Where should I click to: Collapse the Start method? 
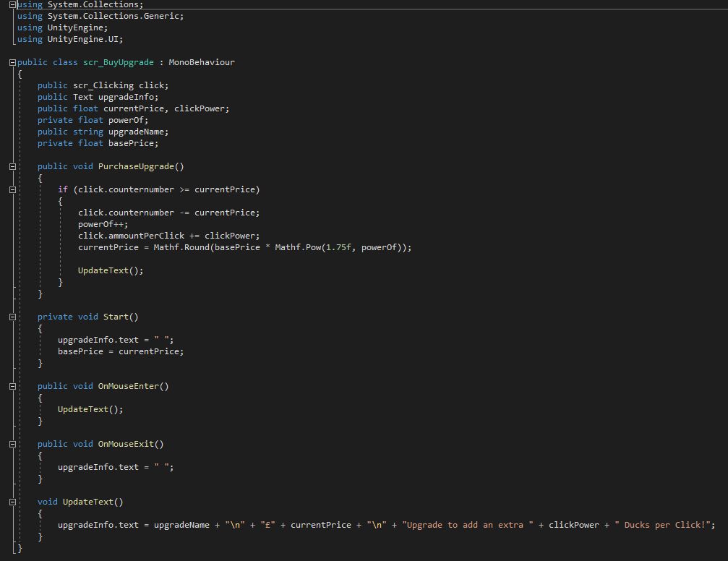[x=13, y=317]
